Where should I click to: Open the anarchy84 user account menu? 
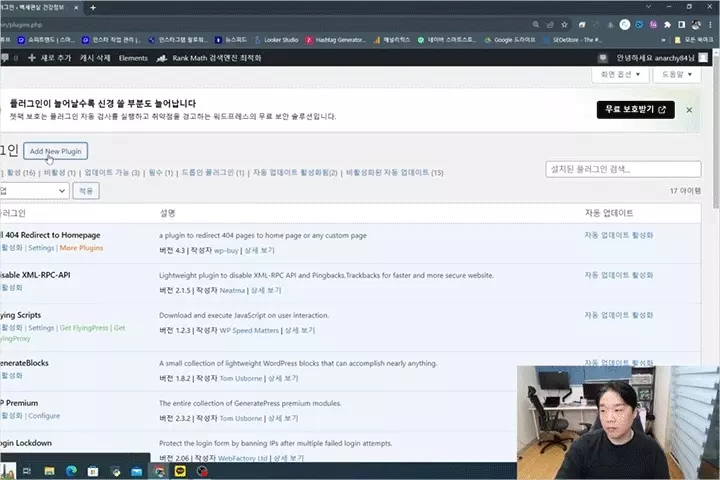tap(661, 58)
